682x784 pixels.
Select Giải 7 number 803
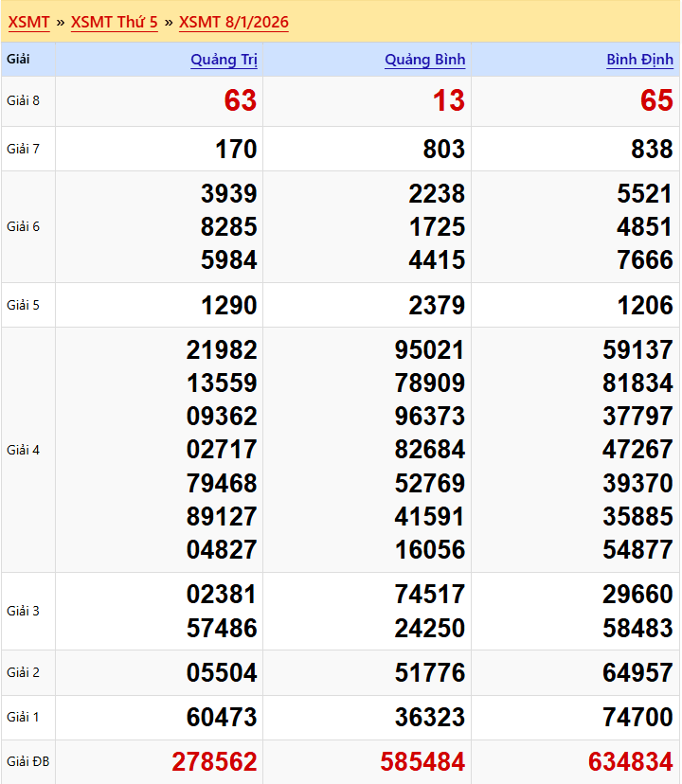[x=443, y=149]
